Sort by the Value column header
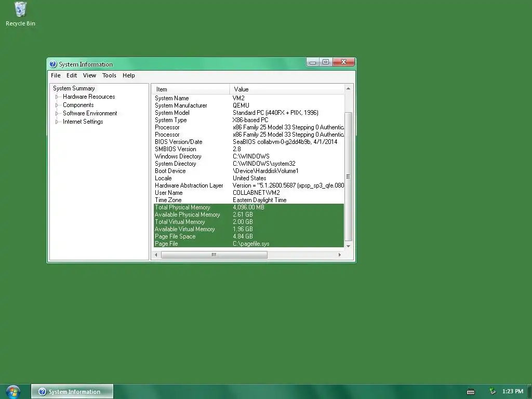 [x=287, y=89]
